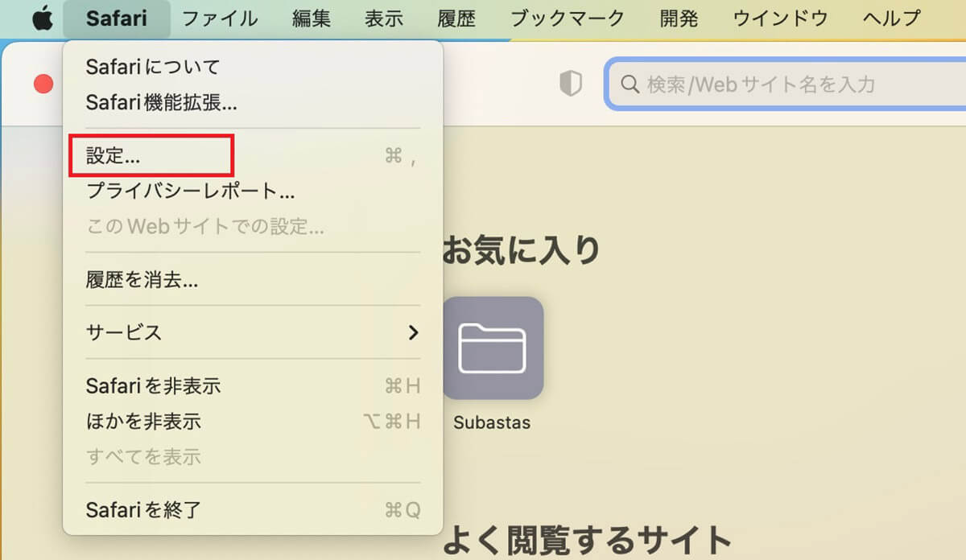Choose ほかを非表示 menu item

pos(253,422)
